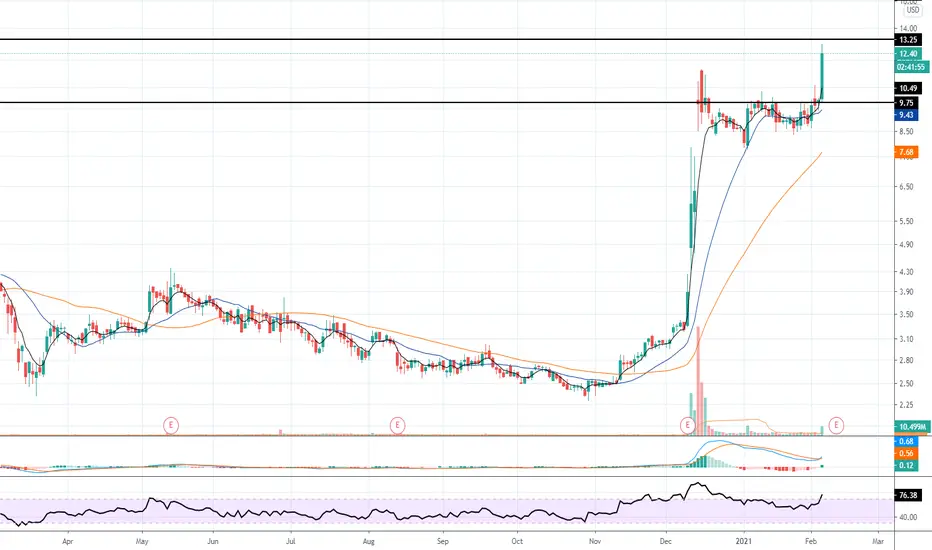Click the Oct label on time axis
932x550 pixels.
coord(517,541)
